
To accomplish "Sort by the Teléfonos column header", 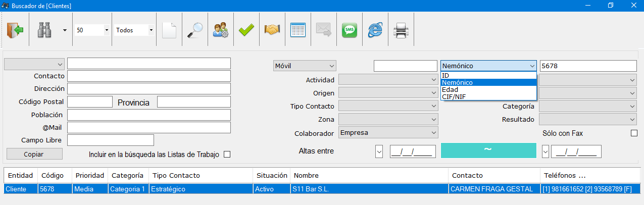I will point(590,175).
